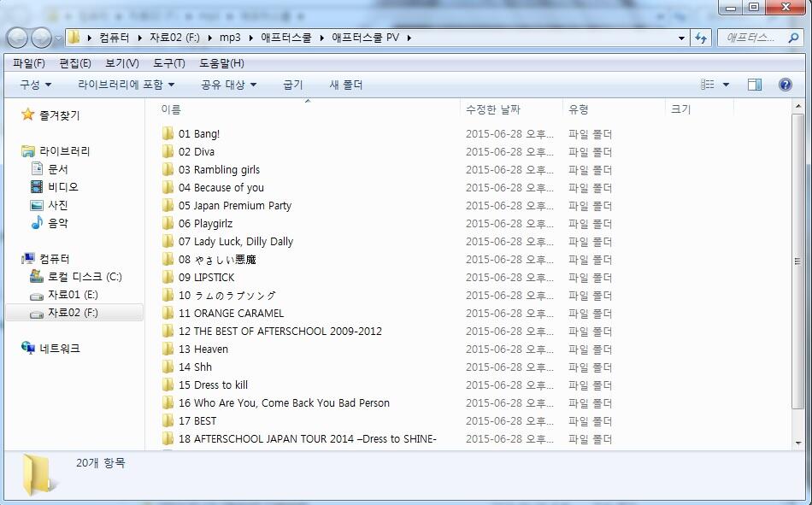Select 16 Who Are You, Come Back name
Screen dimensions: 812x505
[x=284, y=403]
